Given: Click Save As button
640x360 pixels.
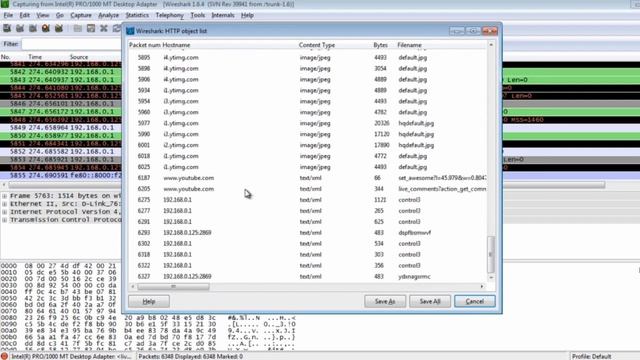Looking at the screenshot, I should point(385,301).
